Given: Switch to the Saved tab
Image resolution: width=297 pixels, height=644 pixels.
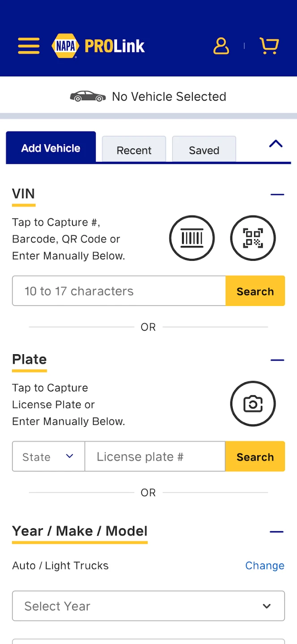Looking at the screenshot, I should 204,150.
